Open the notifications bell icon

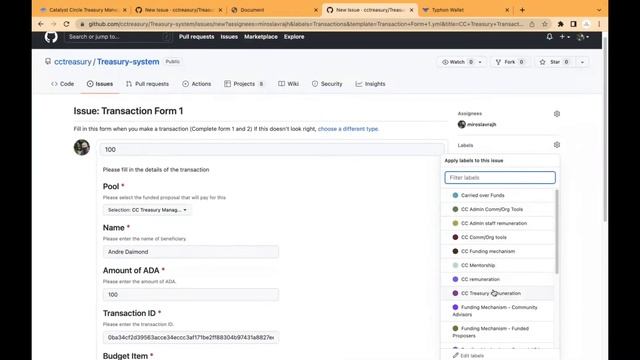click(x=549, y=37)
